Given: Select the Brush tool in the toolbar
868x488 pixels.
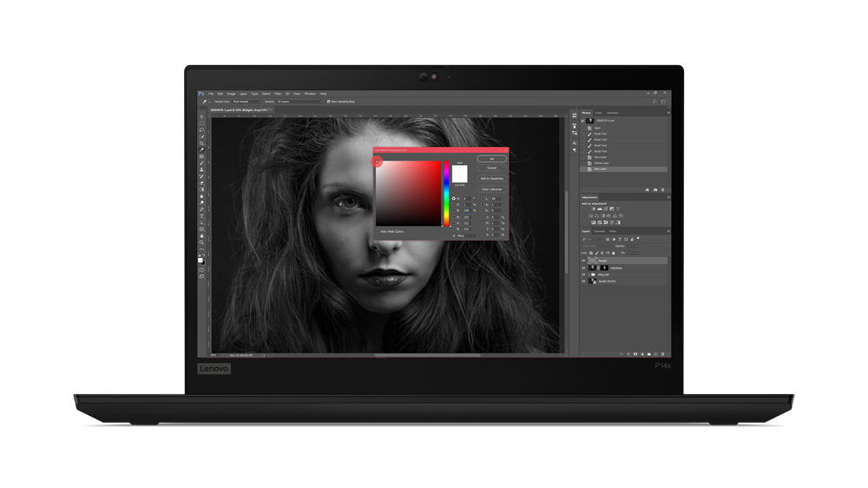Looking at the screenshot, I should point(202,163).
